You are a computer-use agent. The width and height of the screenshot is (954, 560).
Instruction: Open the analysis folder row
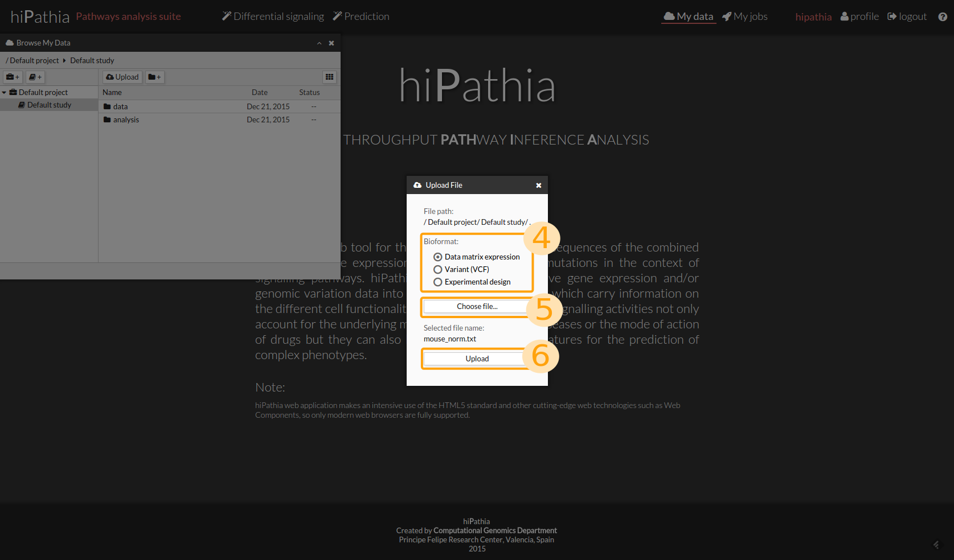126,120
